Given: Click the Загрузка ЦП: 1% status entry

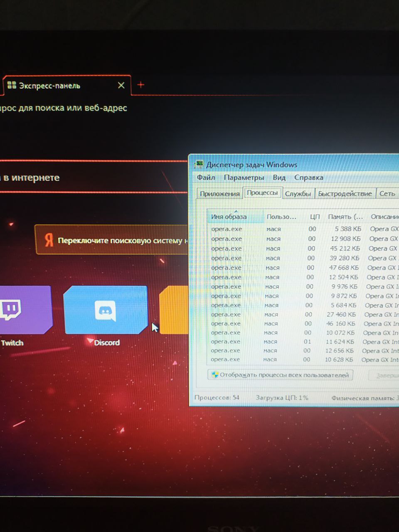Looking at the screenshot, I should tap(282, 398).
